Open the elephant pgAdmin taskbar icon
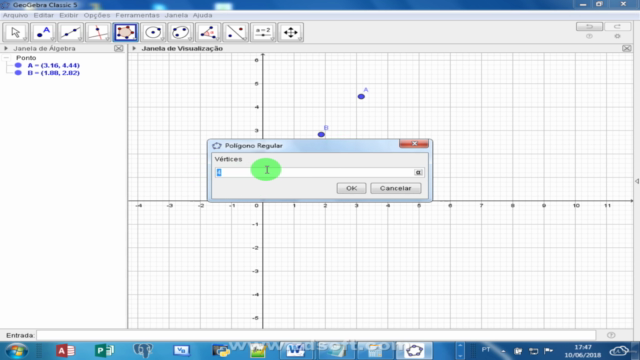 tap(143, 351)
